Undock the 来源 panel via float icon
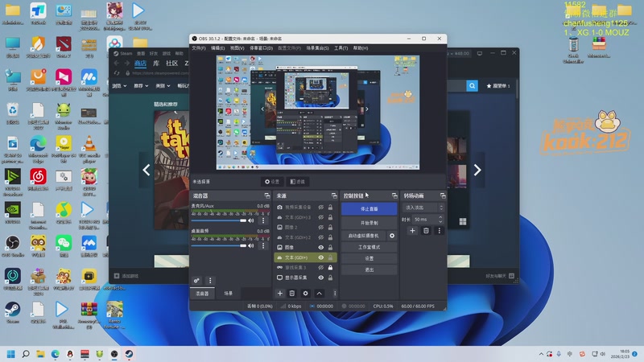The image size is (644, 362). click(x=334, y=195)
